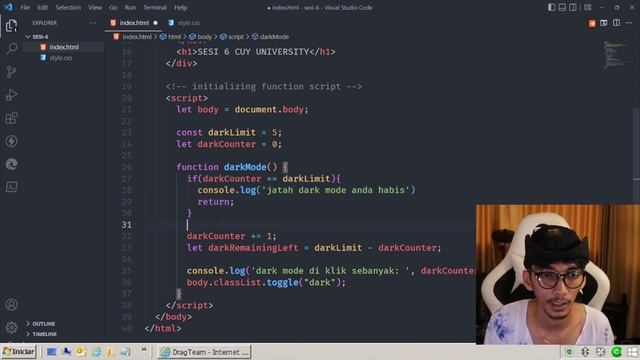Open the Search view in activity bar
Viewport: 640px width, 360px height.
pos(11,49)
